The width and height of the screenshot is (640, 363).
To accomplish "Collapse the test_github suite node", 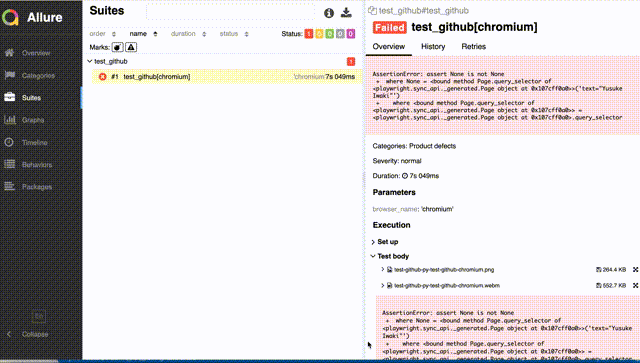I will tap(89, 61).
